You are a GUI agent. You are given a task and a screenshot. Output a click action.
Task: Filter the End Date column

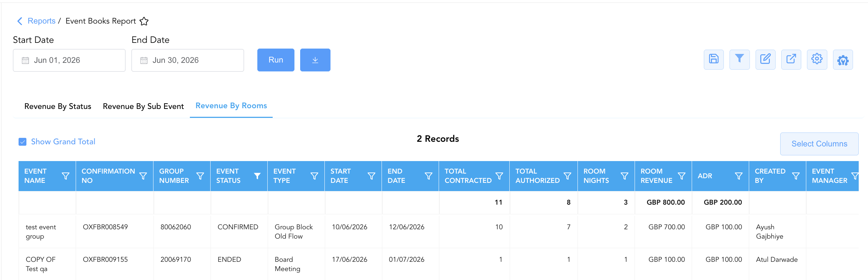tap(429, 176)
